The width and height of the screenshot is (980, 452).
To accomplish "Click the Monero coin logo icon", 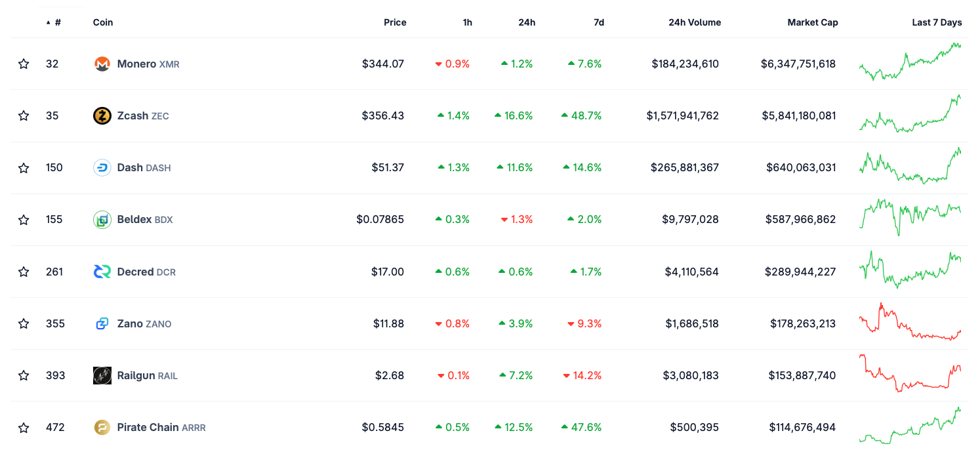I will [x=102, y=64].
